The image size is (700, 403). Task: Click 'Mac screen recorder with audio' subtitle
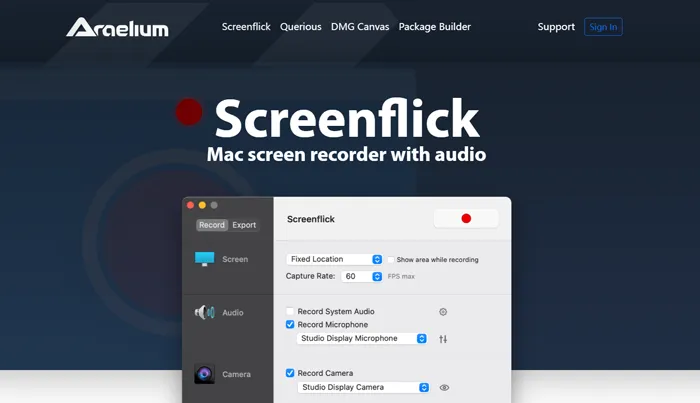(346, 154)
